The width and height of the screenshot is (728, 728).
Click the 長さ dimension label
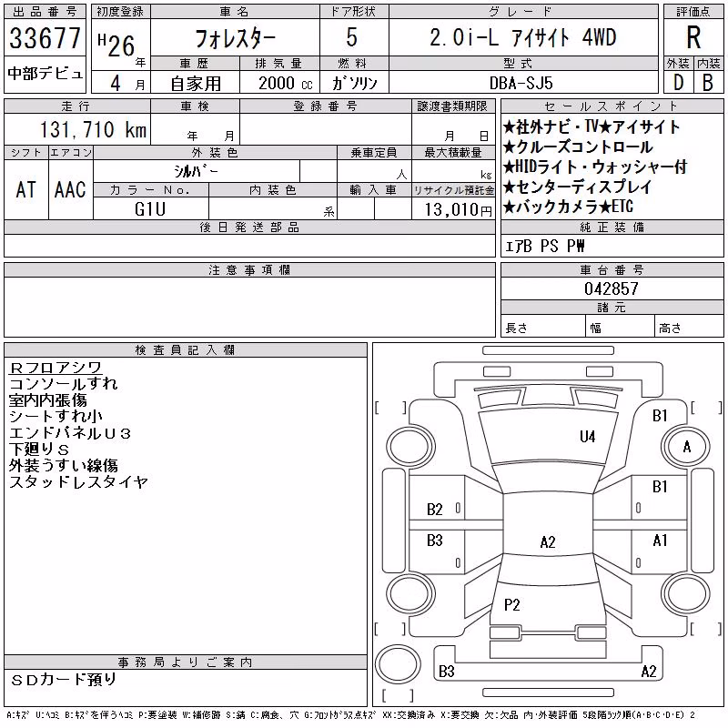[x=516, y=329]
